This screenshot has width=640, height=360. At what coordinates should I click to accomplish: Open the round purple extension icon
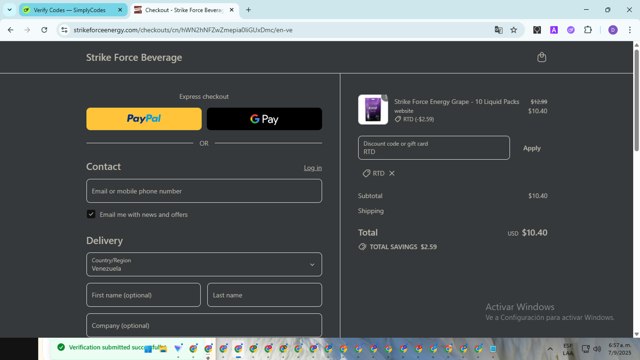[571, 30]
